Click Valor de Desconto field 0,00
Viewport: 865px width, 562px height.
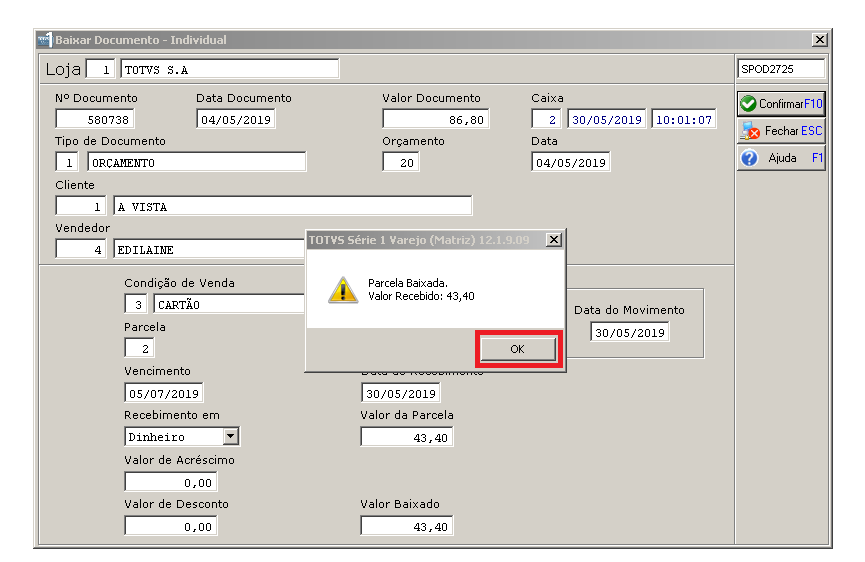tap(170, 526)
